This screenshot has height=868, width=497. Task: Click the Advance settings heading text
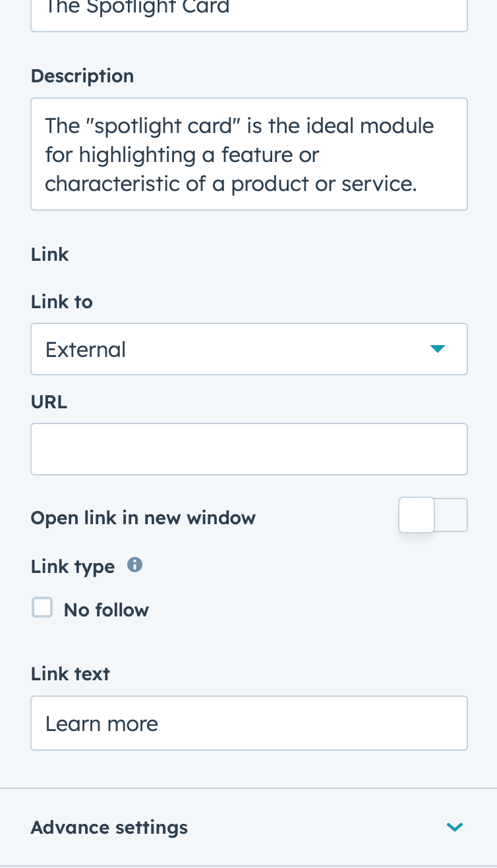[109, 827]
